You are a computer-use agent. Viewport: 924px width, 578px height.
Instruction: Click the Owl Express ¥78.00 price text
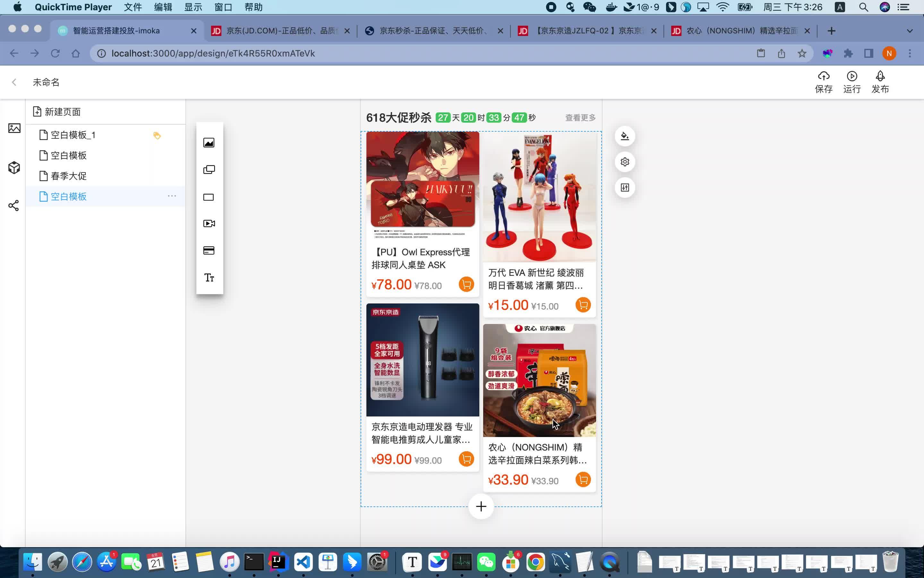391,285
